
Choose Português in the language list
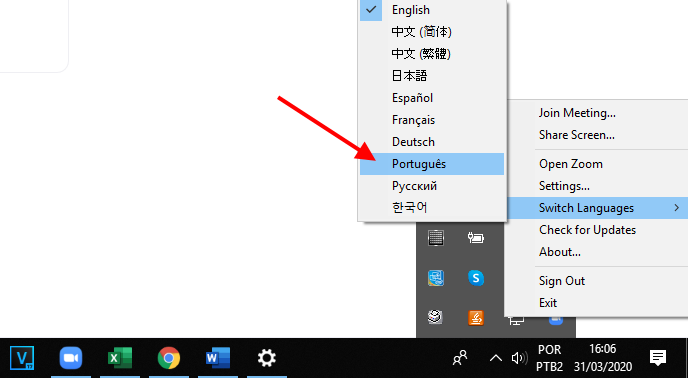[432, 164]
